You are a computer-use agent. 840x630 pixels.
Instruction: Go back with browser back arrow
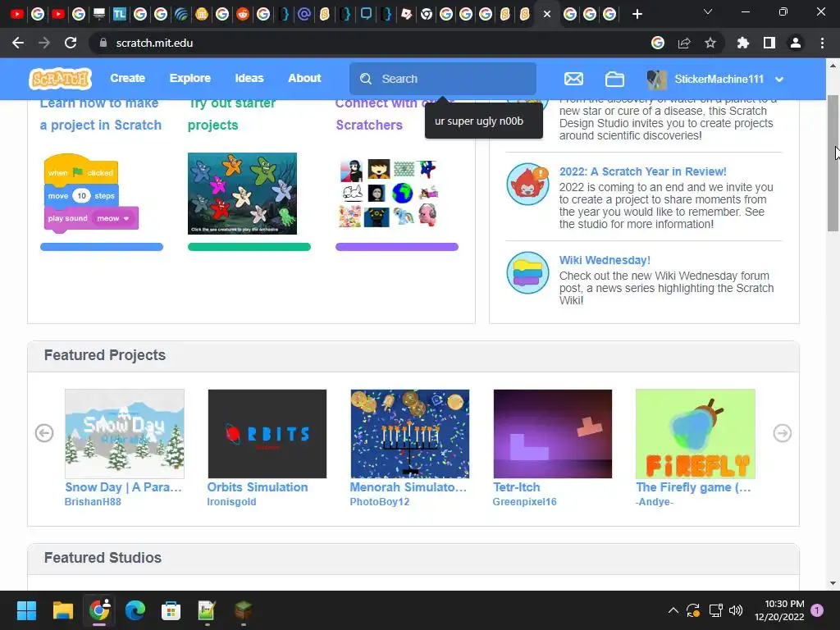(18, 43)
